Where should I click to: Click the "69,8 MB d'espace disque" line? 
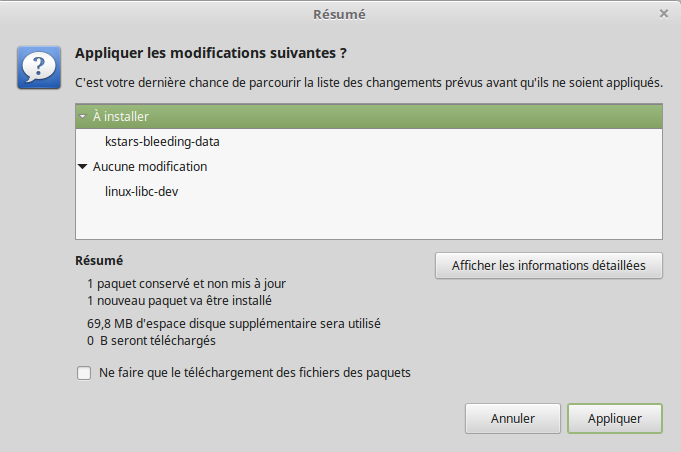(x=233, y=323)
